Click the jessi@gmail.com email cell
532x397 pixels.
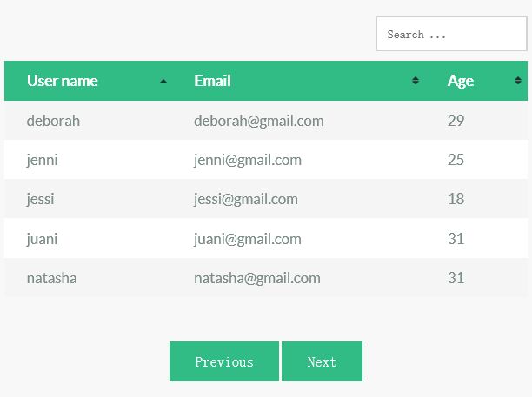click(246, 199)
